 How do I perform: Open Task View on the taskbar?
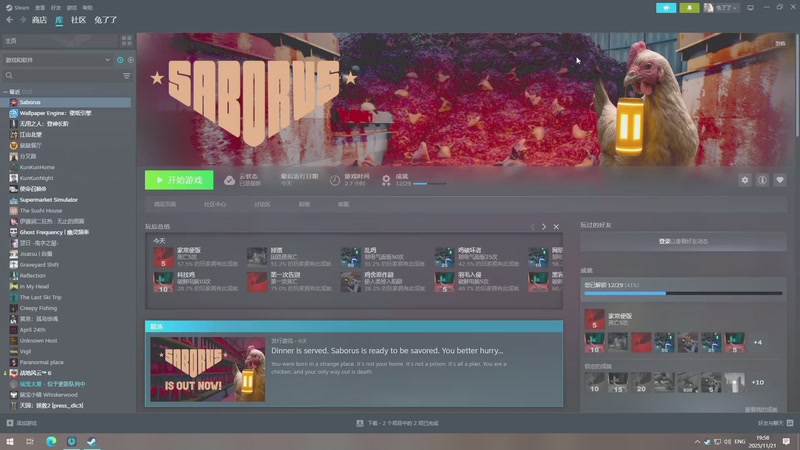coord(30,441)
